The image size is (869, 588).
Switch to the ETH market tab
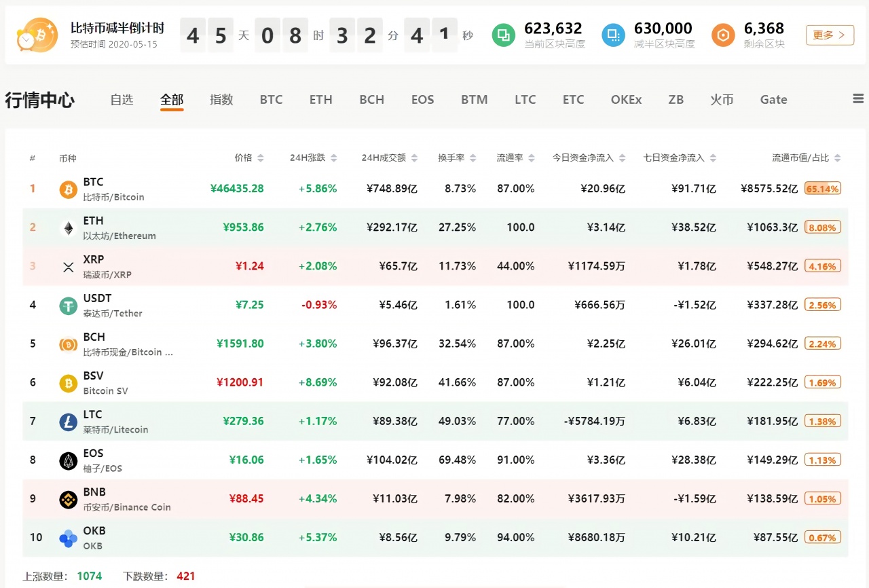[321, 99]
